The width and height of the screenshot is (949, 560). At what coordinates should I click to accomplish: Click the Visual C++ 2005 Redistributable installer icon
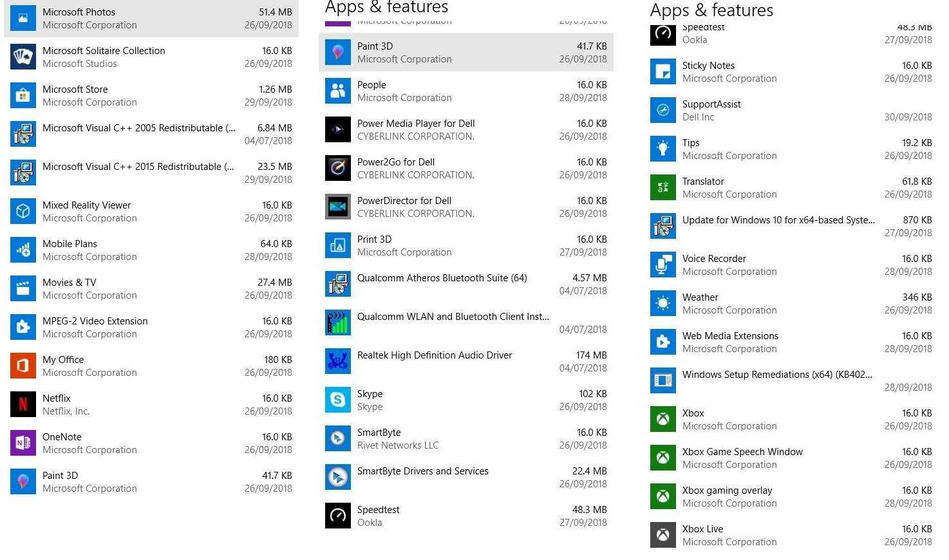click(x=23, y=134)
